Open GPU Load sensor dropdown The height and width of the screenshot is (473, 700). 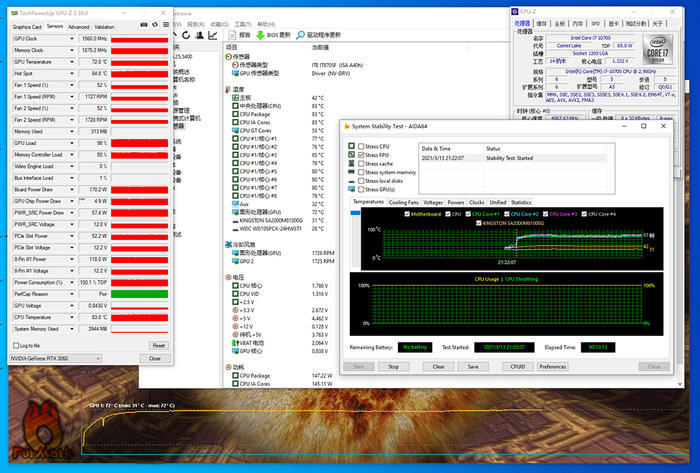pyautogui.click(x=71, y=143)
